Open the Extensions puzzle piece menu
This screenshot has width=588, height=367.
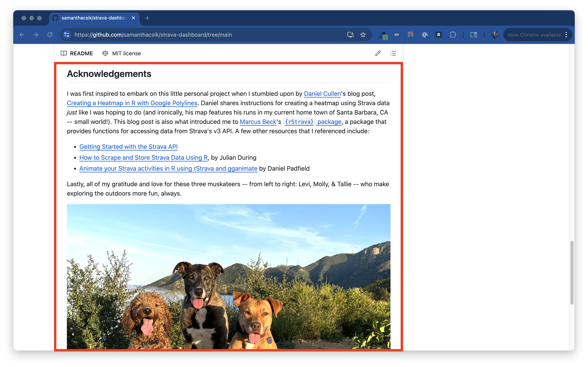(453, 35)
